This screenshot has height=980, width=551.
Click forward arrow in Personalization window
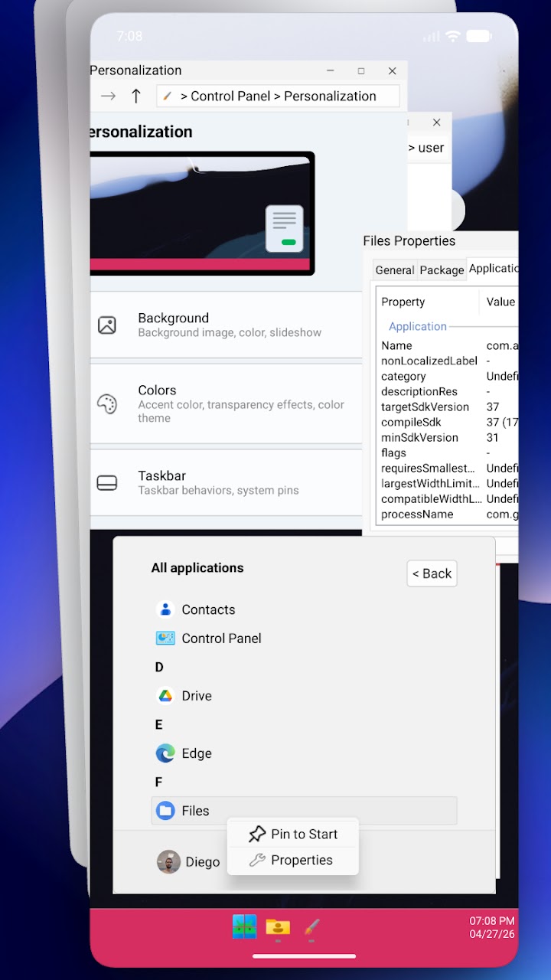click(x=109, y=96)
